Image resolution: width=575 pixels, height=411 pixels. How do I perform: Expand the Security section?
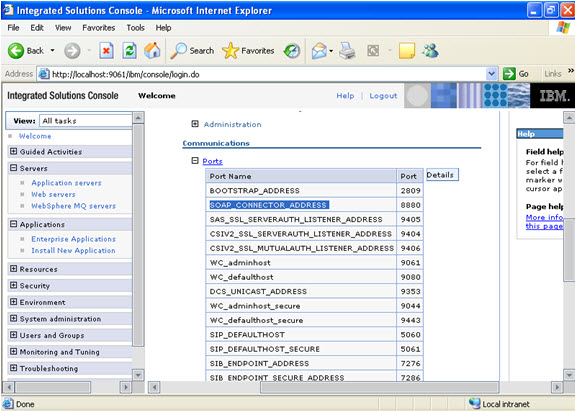14,285
